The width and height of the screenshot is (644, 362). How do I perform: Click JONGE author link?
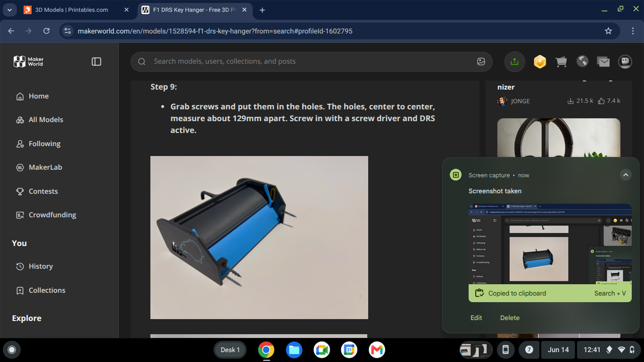click(520, 101)
